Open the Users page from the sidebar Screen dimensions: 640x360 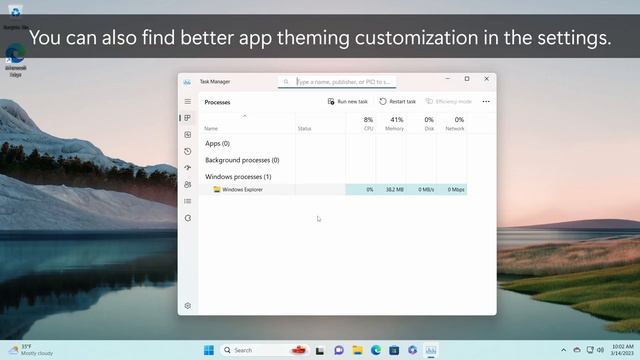(x=188, y=184)
